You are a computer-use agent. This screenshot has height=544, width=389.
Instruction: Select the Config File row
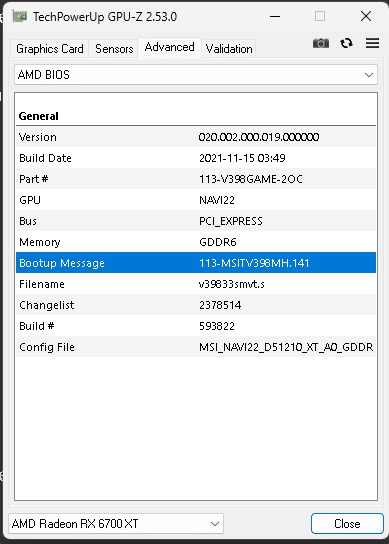(x=196, y=347)
